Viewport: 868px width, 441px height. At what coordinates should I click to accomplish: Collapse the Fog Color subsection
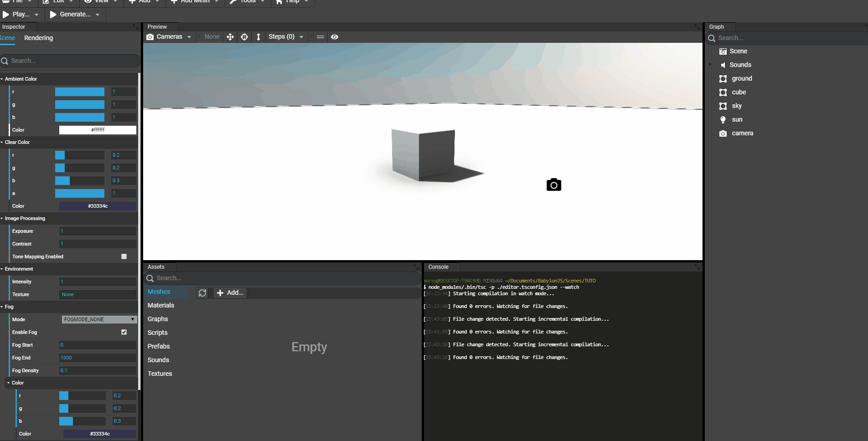[x=8, y=383]
